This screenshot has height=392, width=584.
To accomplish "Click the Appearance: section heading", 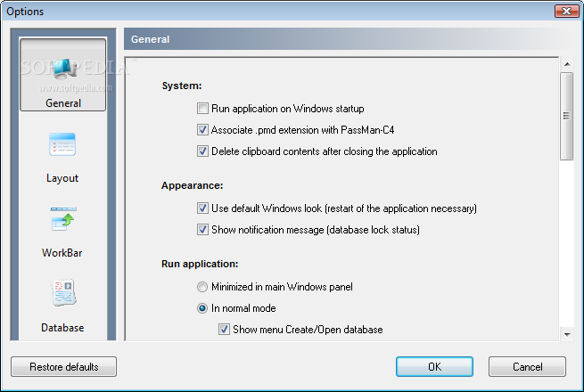I will point(193,185).
